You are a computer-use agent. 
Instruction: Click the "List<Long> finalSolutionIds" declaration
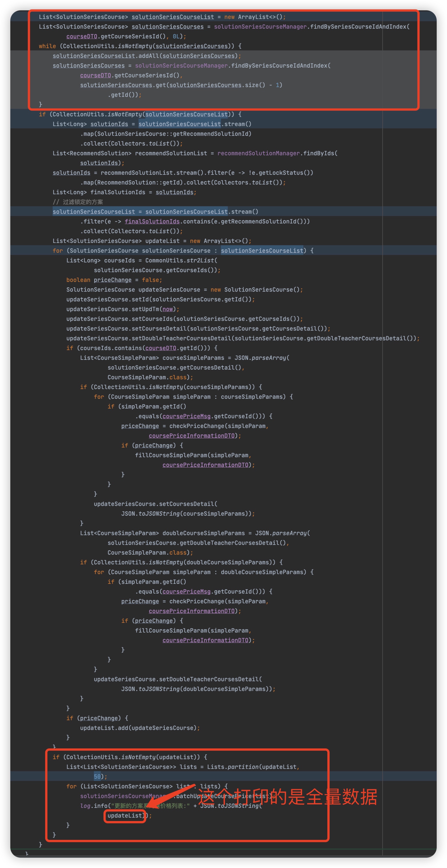pyautogui.click(x=99, y=193)
